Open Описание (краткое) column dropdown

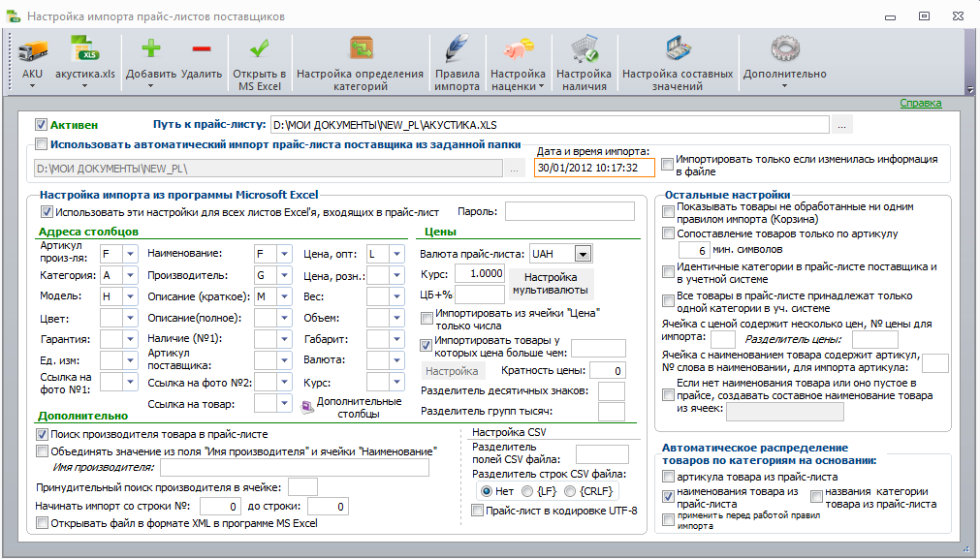tap(284, 296)
